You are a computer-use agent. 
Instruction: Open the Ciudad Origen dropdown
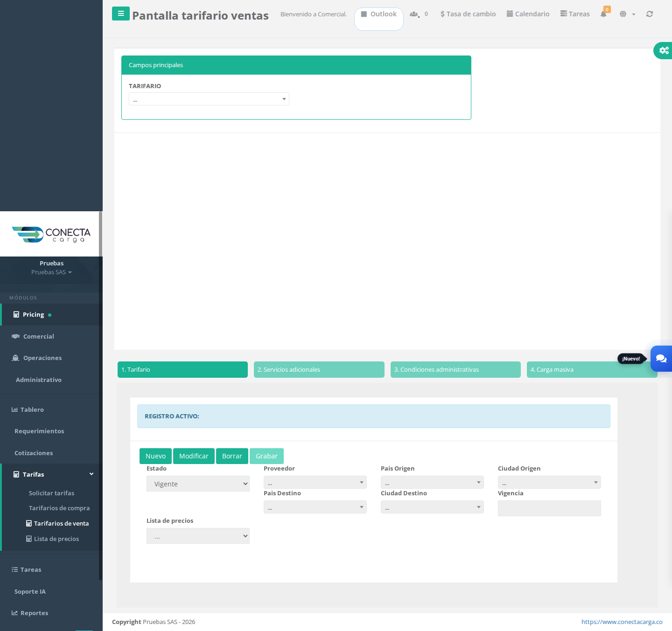tap(549, 482)
